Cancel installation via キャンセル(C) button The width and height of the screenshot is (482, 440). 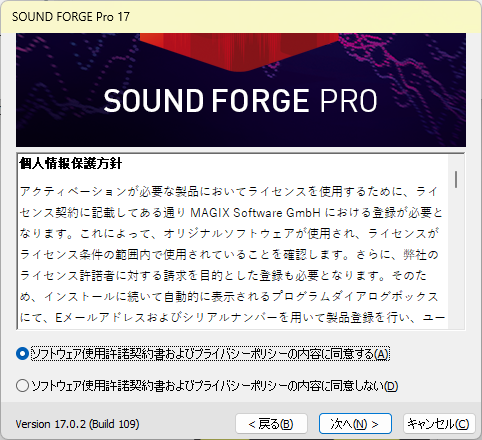tap(439, 424)
